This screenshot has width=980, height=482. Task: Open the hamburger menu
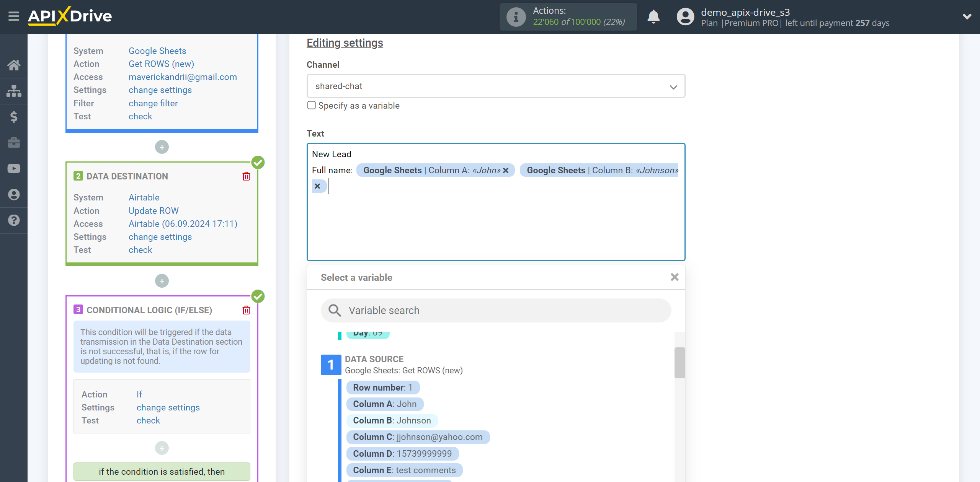[14, 16]
